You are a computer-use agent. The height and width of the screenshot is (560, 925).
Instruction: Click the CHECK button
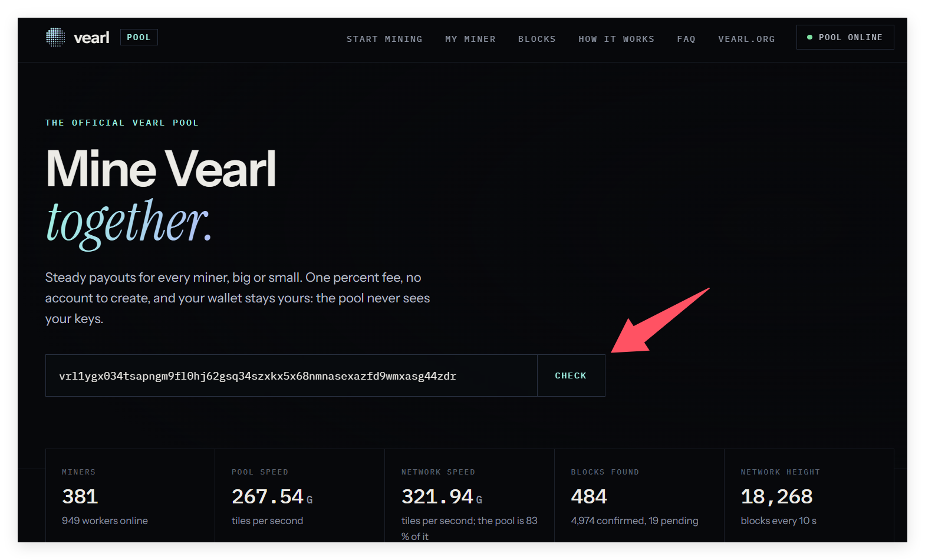571,375
